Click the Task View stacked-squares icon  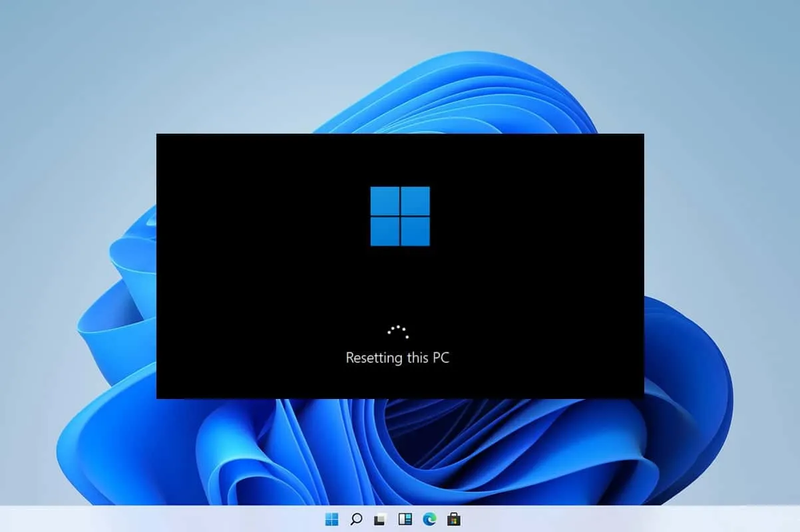[x=381, y=519]
